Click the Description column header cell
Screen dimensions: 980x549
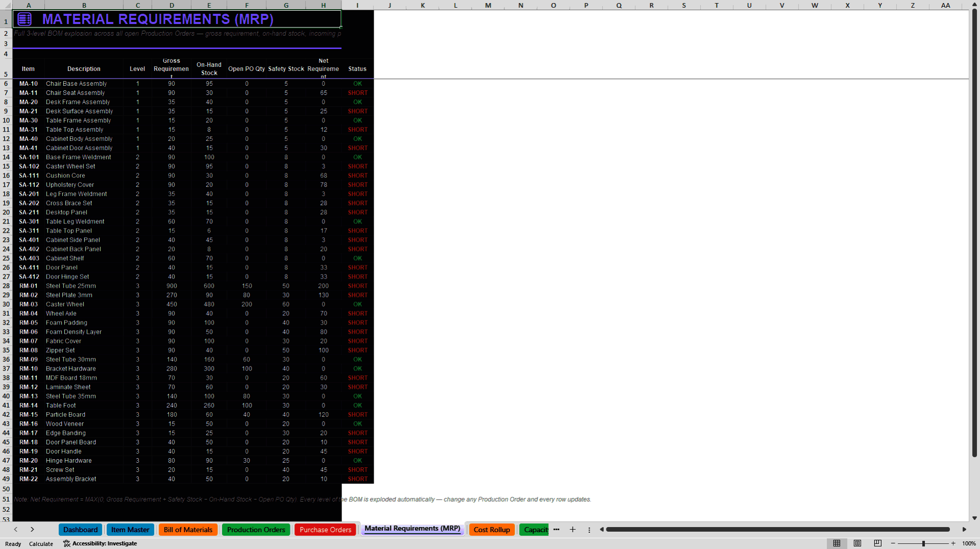(x=84, y=69)
